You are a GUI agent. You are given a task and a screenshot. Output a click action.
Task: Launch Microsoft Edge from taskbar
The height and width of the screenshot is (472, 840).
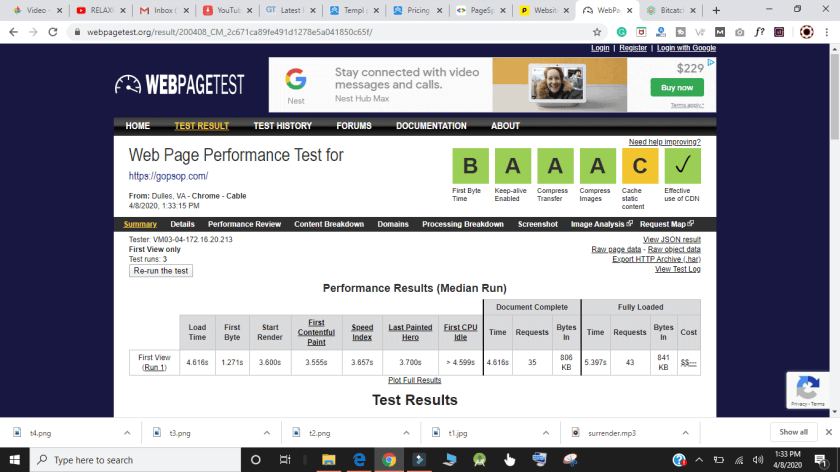pyautogui.click(x=359, y=460)
